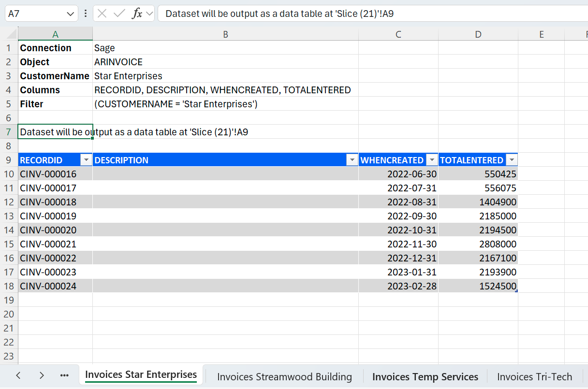Open the DESCRIPTION column filter dropdown
588x389 pixels.
(x=353, y=160)
